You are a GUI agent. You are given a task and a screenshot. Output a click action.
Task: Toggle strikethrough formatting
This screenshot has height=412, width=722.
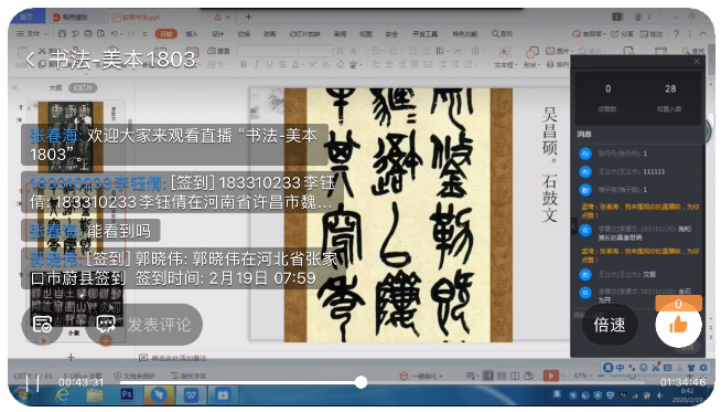pyautogui.click(x=282, y=64)
